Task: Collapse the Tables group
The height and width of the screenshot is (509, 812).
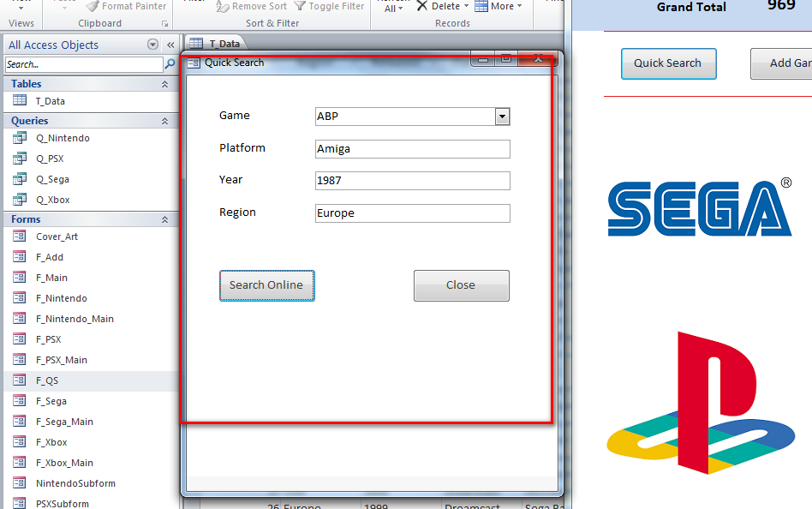Action: click(164, 84)
